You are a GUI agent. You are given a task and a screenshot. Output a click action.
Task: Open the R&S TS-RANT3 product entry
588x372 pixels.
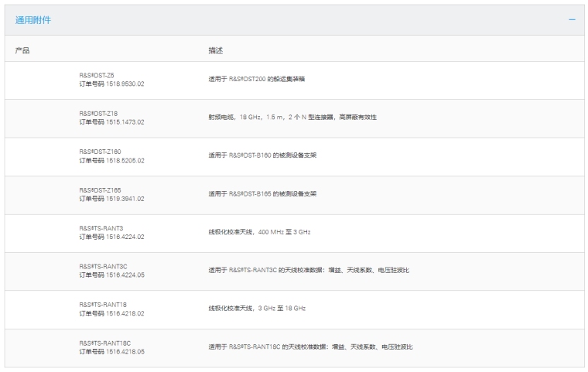(101, 227)
